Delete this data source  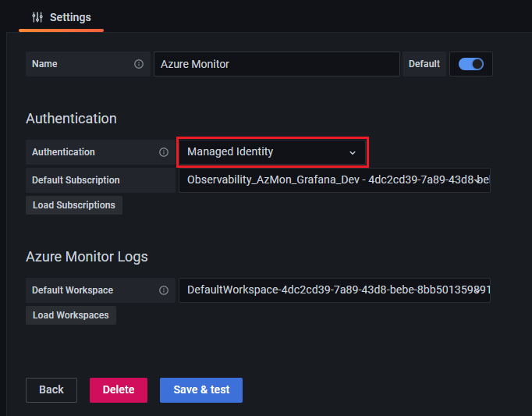(x=119, y=389)
